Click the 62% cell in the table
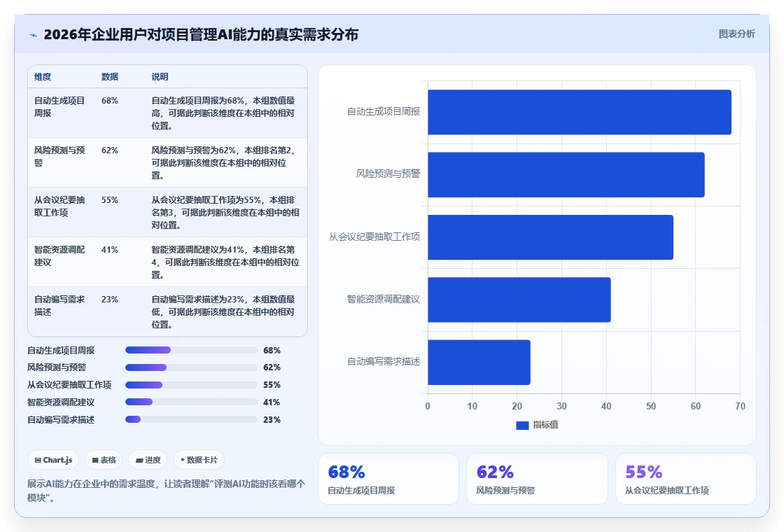 (109, 150)
